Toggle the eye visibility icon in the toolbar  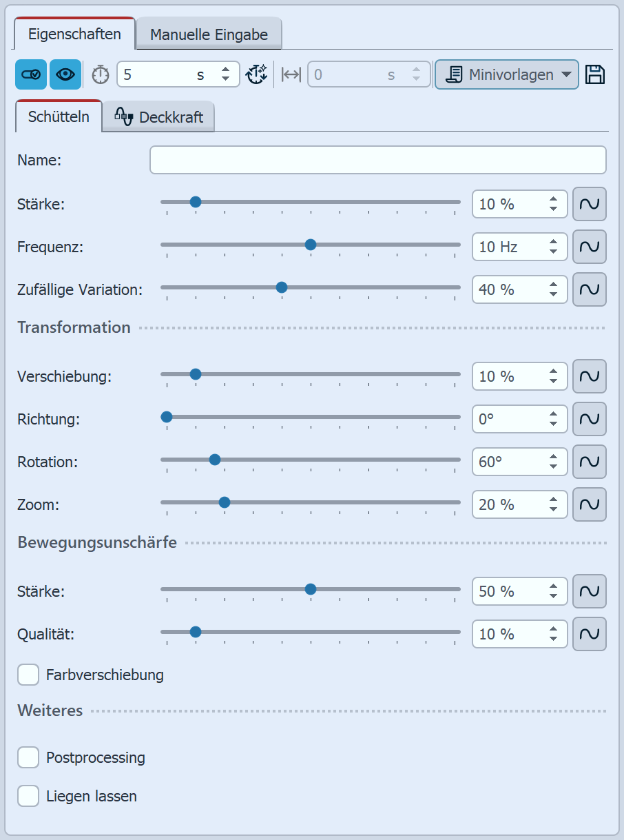point(65,74)
